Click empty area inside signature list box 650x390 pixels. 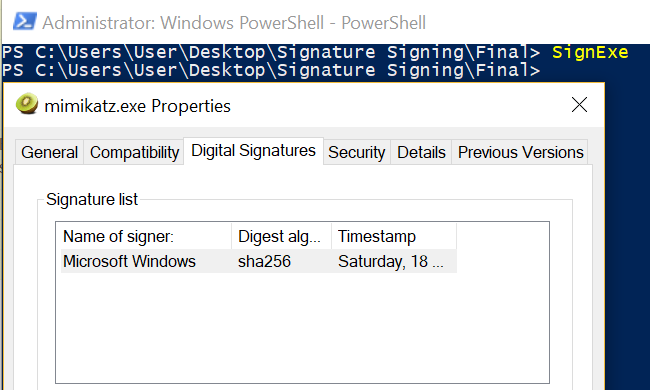point(302,327)
